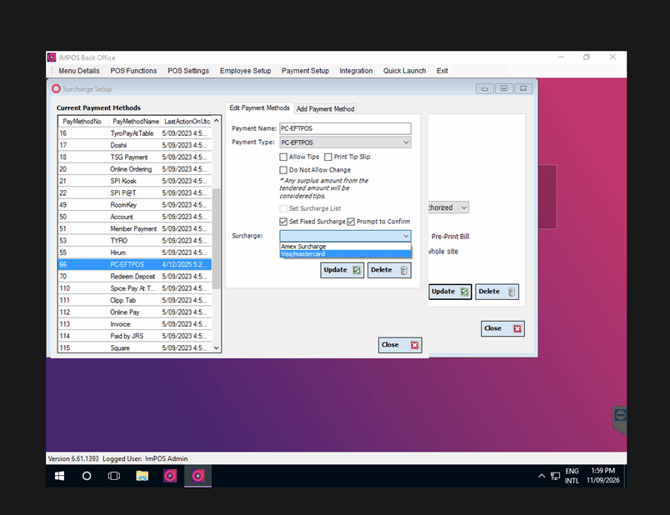Select the Online Pay row
Image resolution: width=670 pixels, height=515 pixels.
pyautogui.click(x=135, y=312)
